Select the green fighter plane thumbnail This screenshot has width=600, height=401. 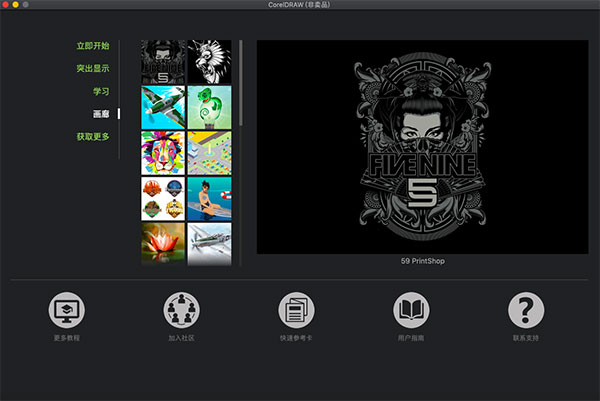pyautogui.click(x=163, y=107)
